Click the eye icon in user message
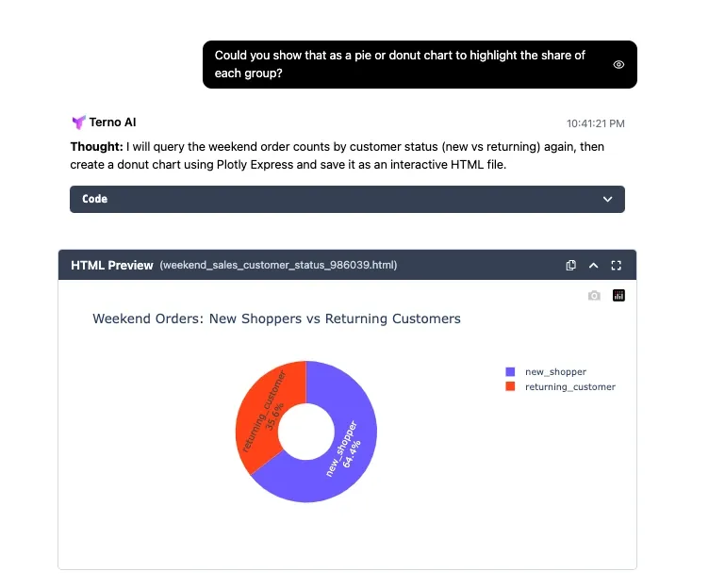The width and height of the screenshot is (725, 588). (618, 65)
